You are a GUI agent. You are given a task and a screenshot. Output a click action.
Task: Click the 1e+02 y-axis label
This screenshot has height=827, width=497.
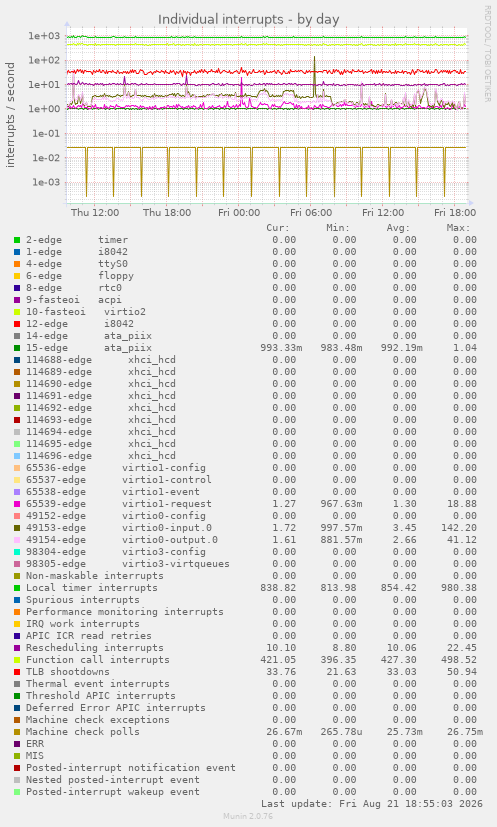45,60
